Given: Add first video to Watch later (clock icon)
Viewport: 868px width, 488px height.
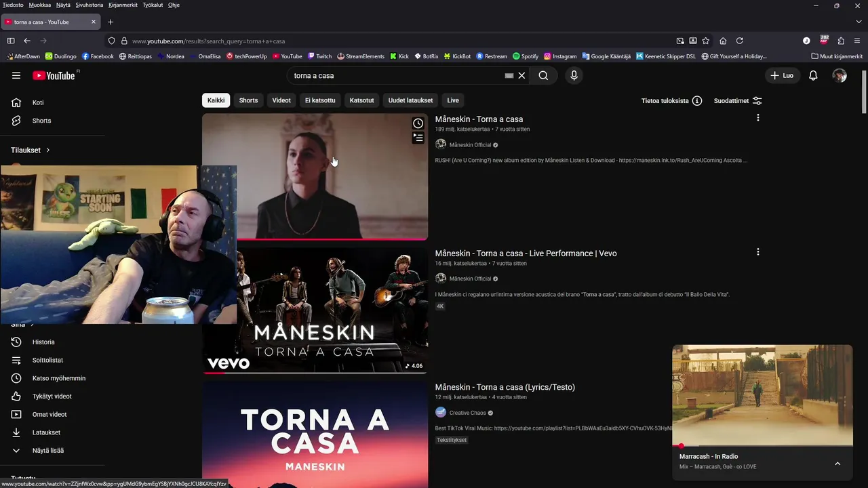Looking at the screenshot, I should (418, 123).
